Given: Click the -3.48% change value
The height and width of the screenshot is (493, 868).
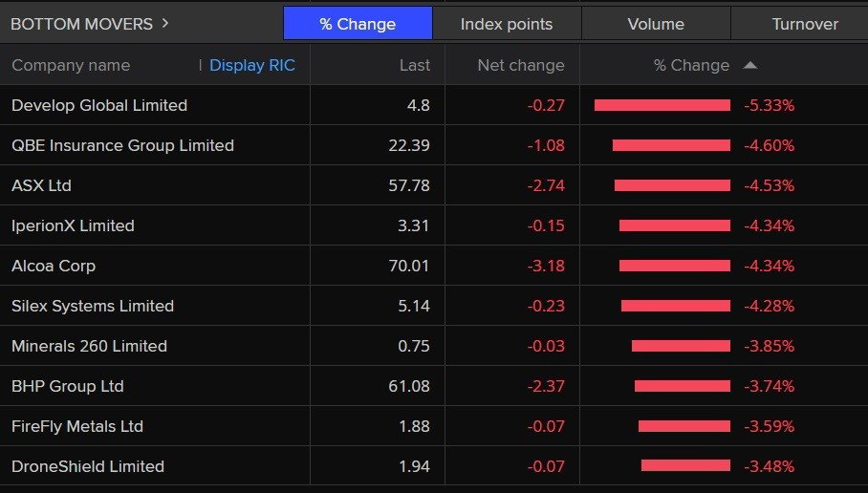Looking at the screenshot, I should (769, 466).
